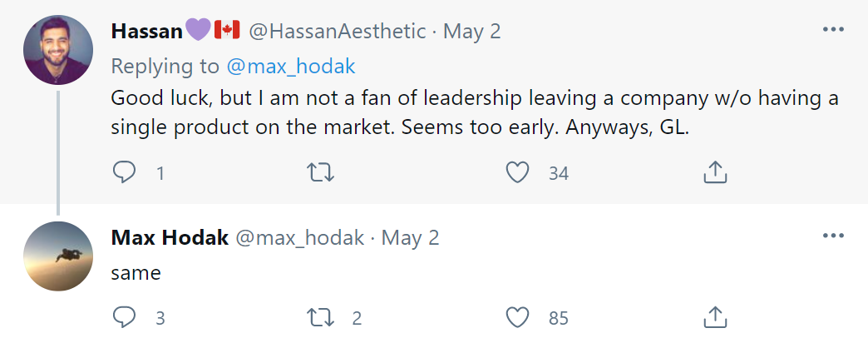The image size is (868, 348).
Task: Like Hassan's tweet with 34 likes
Action: point(518,173)
